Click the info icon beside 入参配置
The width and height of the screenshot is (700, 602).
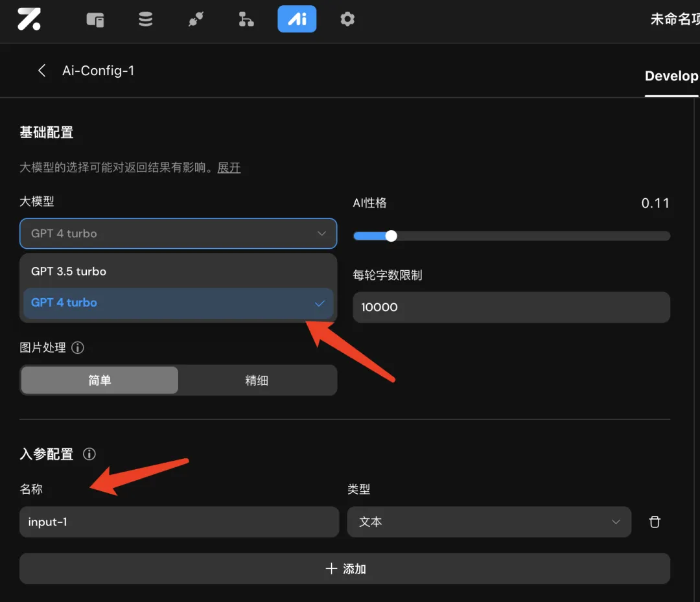[89, 454]
